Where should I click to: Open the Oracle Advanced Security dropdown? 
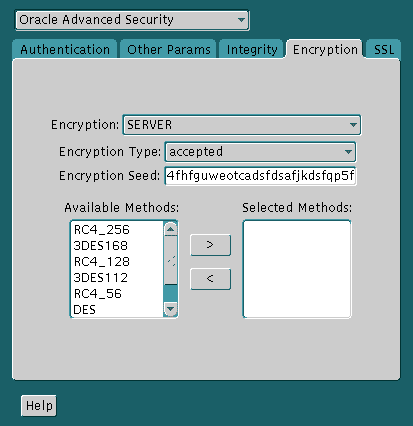coord(132,20)
